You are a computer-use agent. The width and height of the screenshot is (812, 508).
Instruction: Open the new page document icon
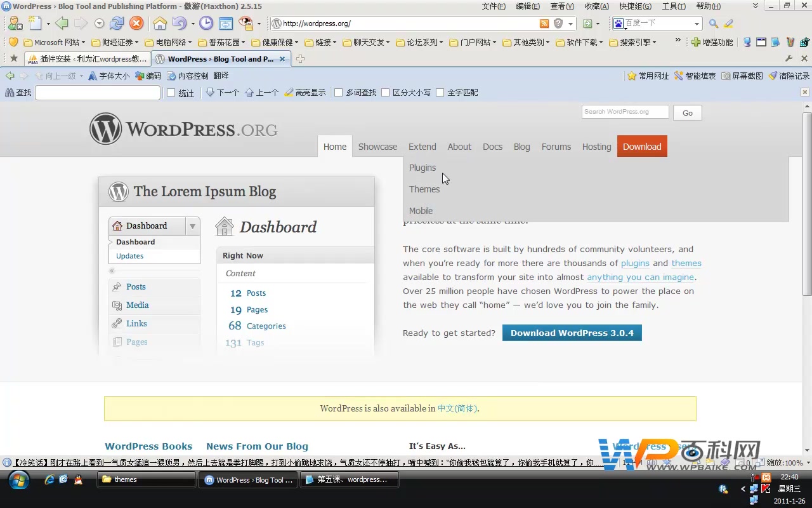click(35, 23)
